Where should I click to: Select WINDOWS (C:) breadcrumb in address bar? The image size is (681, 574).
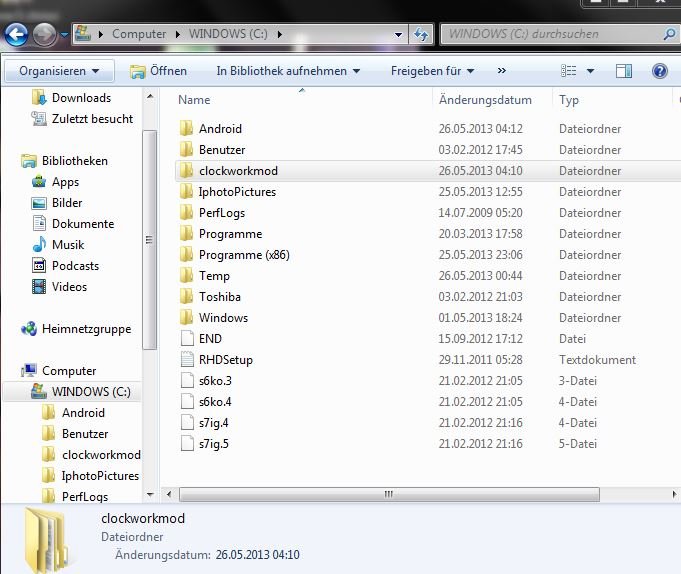tap(228, 34)
